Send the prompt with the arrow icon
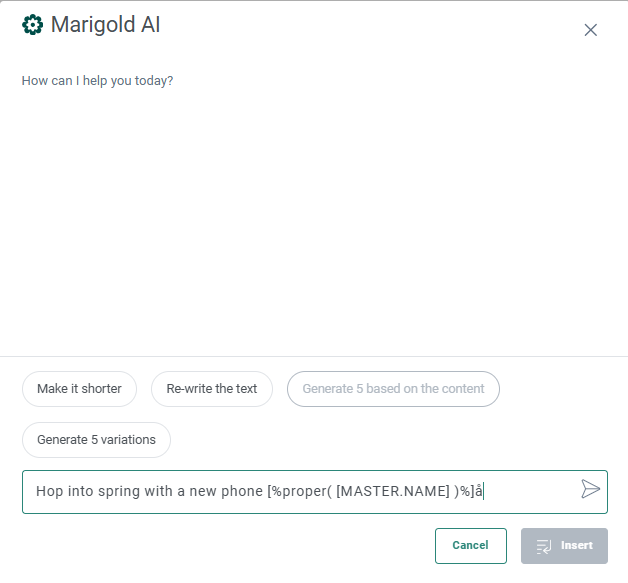The image size is (628, 583). point(590,489)
